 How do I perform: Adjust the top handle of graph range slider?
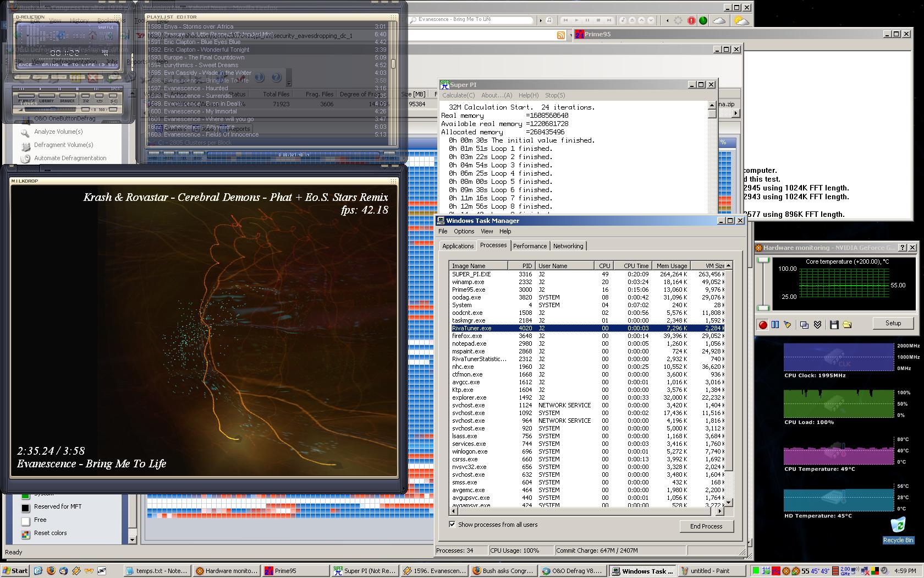click(763, 260)
